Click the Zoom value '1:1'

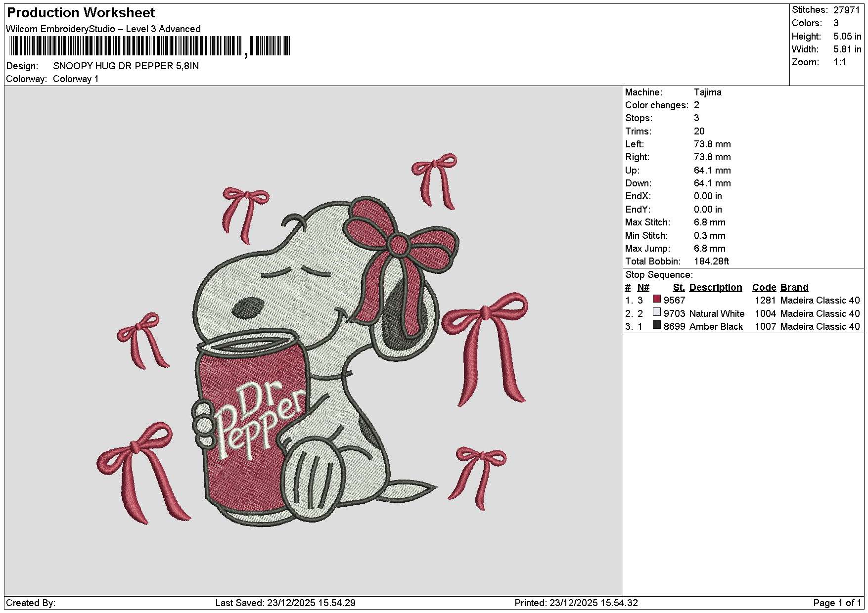pyautogui.click(x=840, y=62)
